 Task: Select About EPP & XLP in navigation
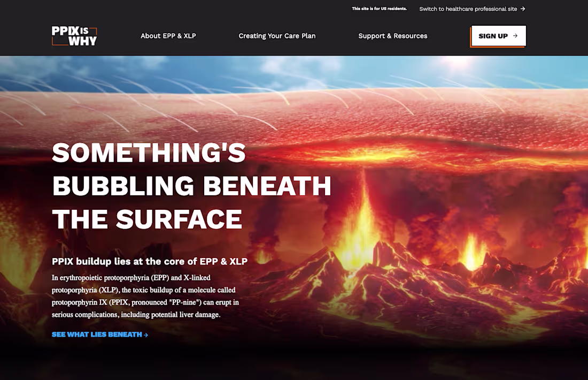(168, 36)
